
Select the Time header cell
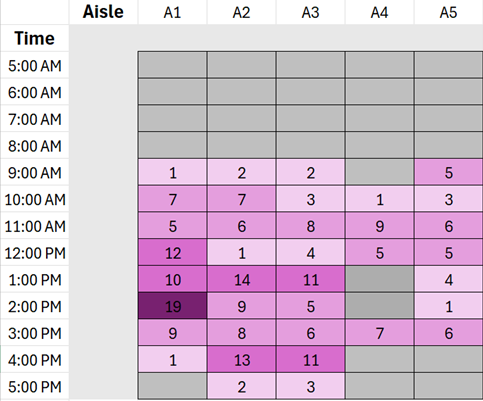click(35, 38)
